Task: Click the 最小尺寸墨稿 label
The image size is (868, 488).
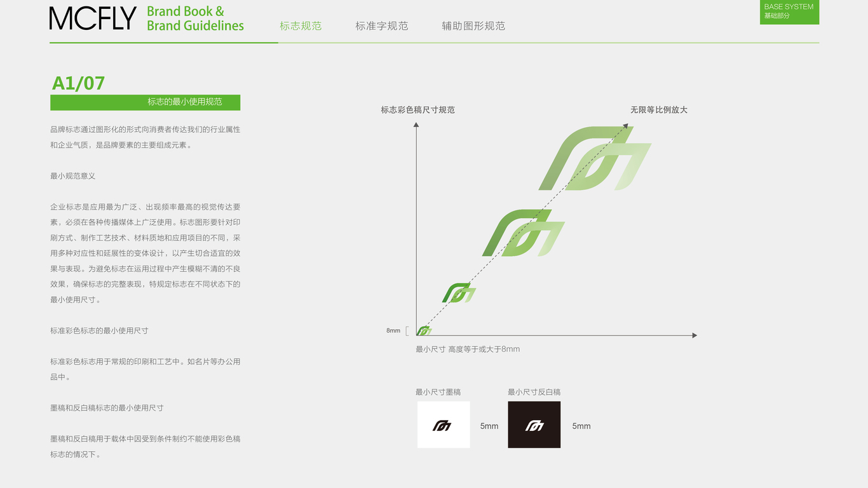Action: tap(438, 393)
